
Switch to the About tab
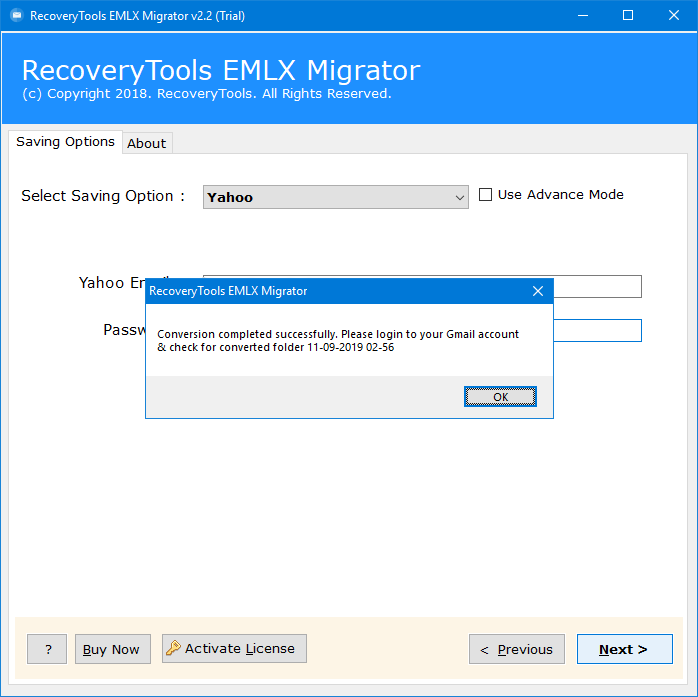click(x=147, y=143)
